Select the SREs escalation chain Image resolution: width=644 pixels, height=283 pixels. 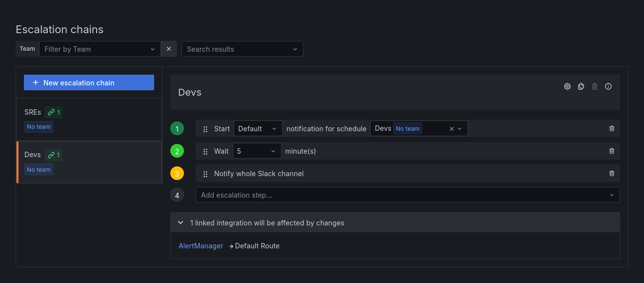[32, 112]
